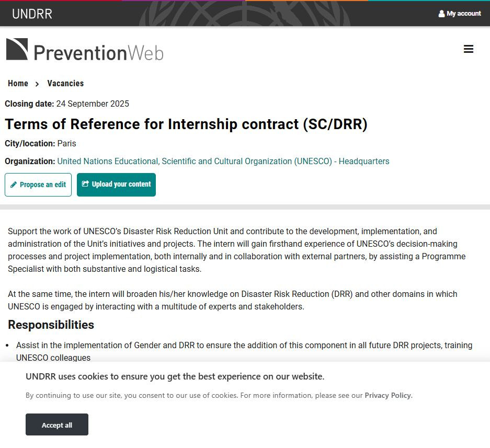The width and height of the screenshot is (490, 448).
Task: Click the closing date 24 September 2025
Action: pos(93,104)
